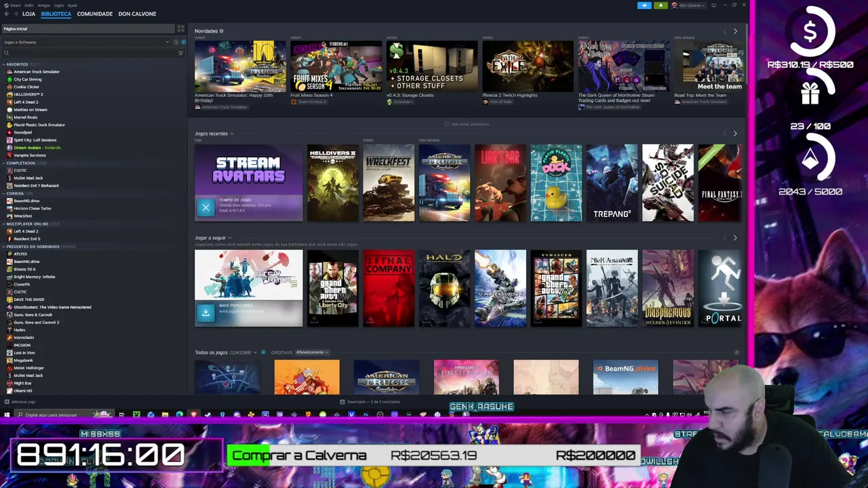The image size is (868, 488).
Task: Collapse the MULTIPLAYER ONLINE category
Action: pyautogui.click(x=4, y=224)
